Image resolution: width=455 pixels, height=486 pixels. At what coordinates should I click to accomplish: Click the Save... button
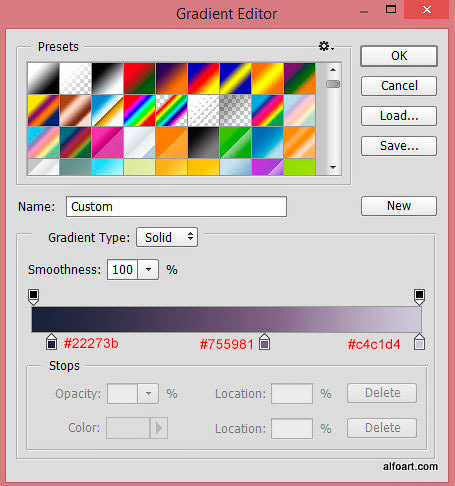pyautogui.click(x=399, y=146)
